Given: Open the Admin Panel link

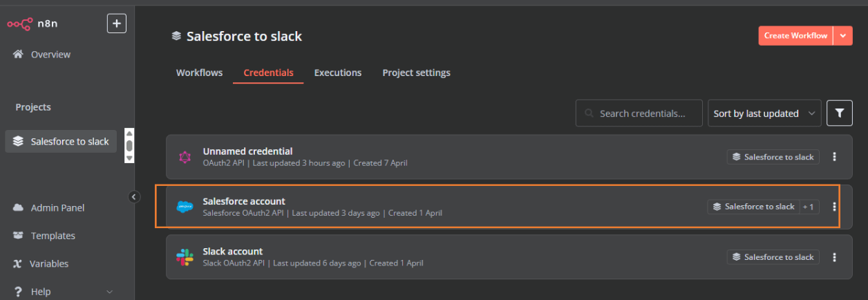Looking at the screenshot, I should point(57,208).
